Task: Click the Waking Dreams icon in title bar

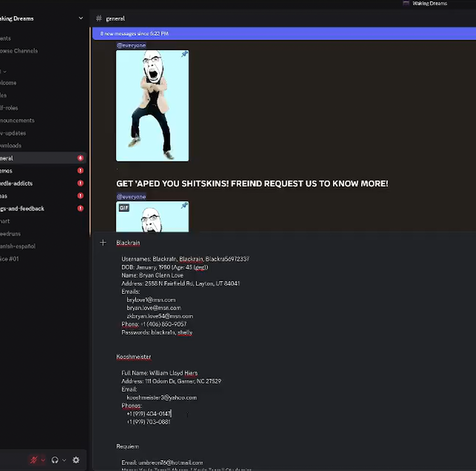Action: pos(406,3)
